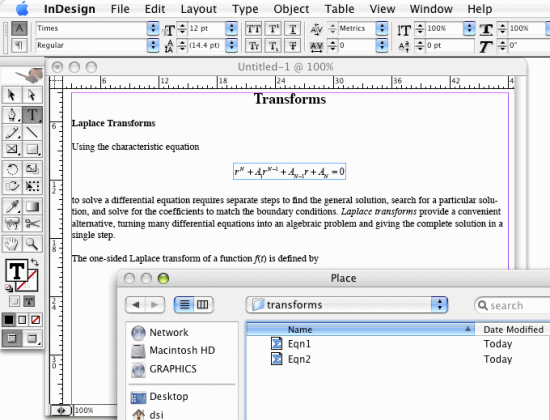Select the Shear tool

pos(12,186)
